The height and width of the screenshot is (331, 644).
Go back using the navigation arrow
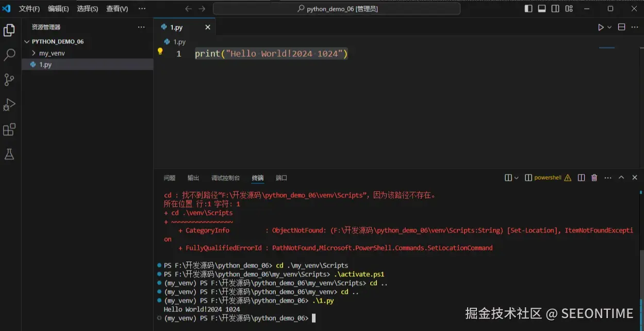[x=188, y=9]
